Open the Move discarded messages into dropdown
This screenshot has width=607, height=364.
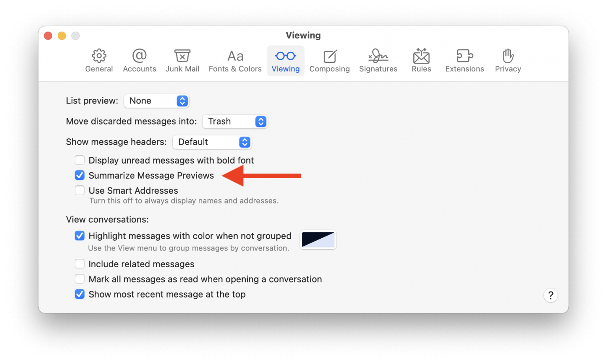click(x=235, y=121)
